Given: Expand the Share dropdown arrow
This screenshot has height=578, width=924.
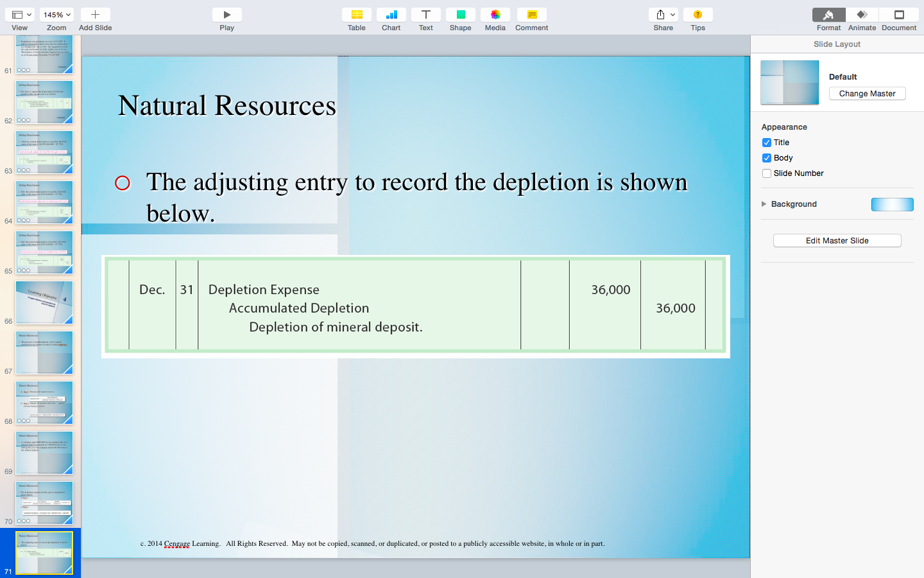Looking at the screenshot, I should [672, 15].
